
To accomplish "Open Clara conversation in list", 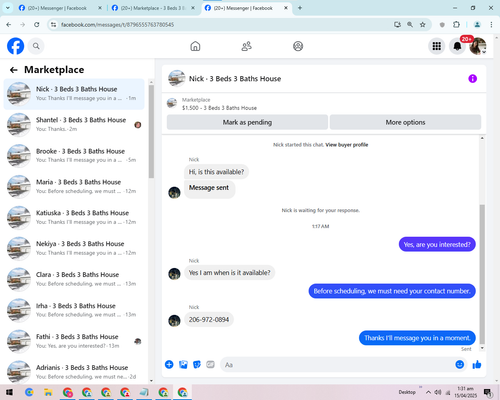I will [74, 279].
